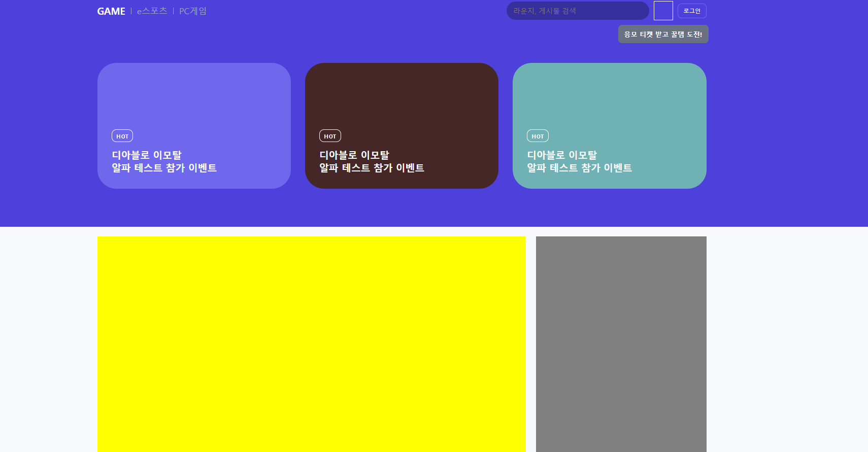This screenshot has height=452, width=868.
Task: Open the teal 디아블로 이모탈 event card
Action: pos(610,126)
